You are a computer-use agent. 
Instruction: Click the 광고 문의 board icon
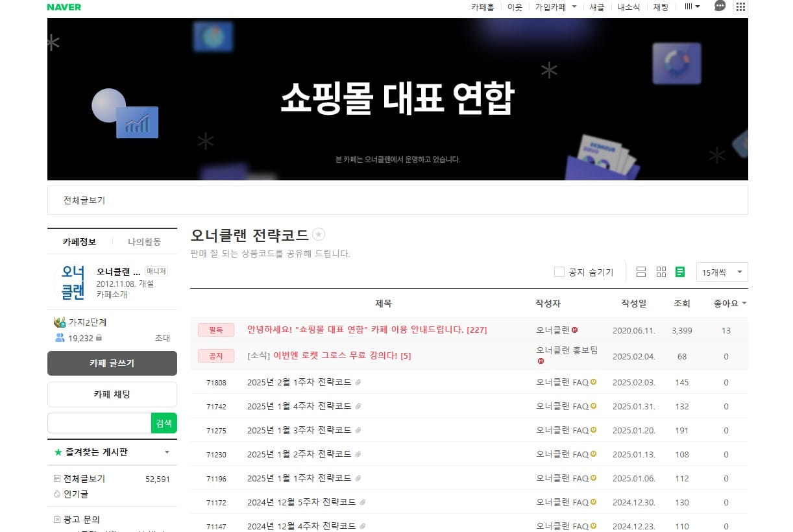click(x=57, y=520)
